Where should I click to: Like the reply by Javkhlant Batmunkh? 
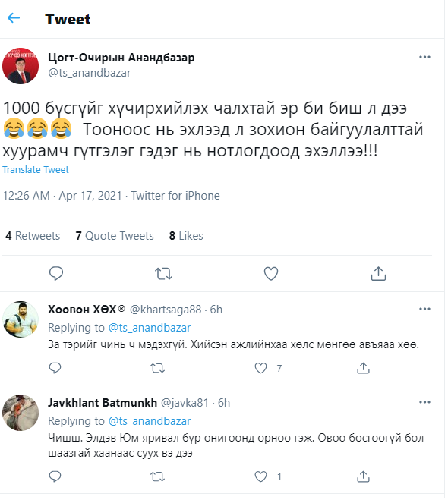260,476
